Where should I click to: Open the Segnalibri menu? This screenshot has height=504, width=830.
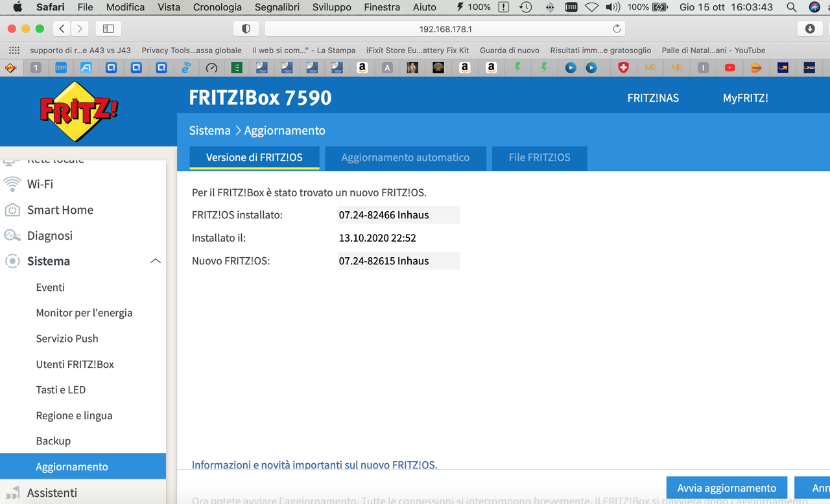(276, 7)
